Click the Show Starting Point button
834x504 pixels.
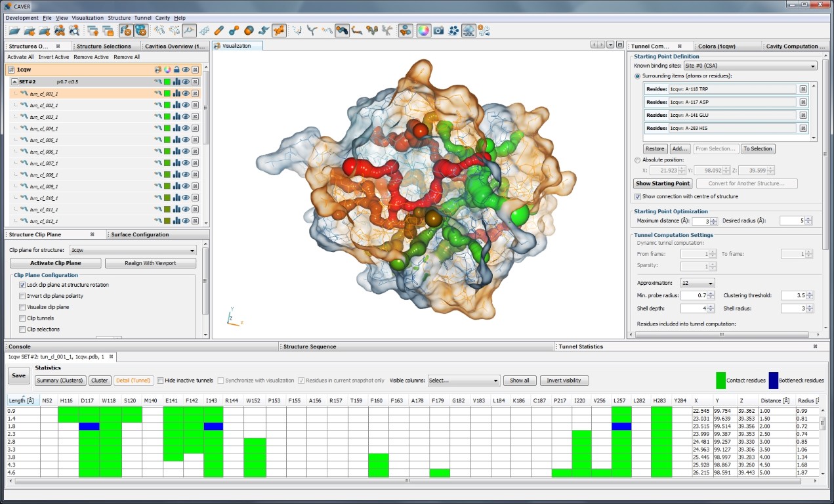(663, 184)
